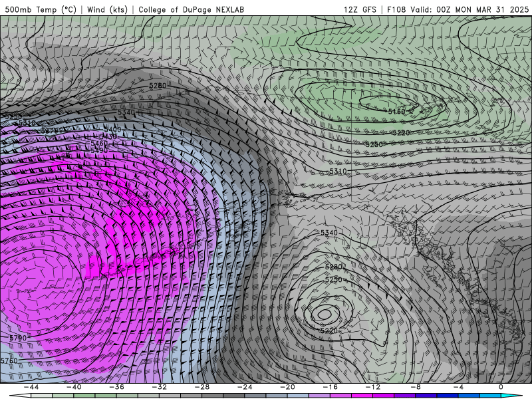Click the 5160 contour label
The width and height of the screenshot is (532, 399).
(x=396, y=111)
